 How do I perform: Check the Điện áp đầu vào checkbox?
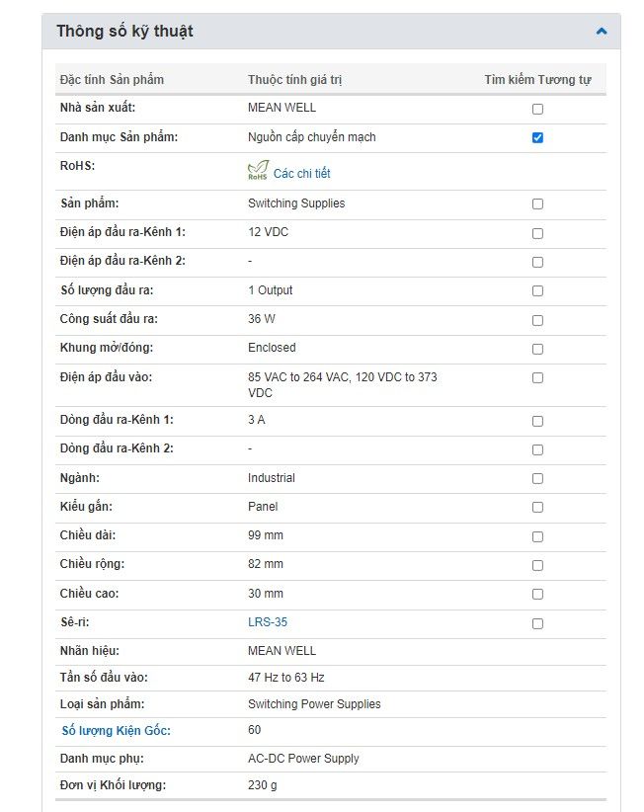[537, 377]
